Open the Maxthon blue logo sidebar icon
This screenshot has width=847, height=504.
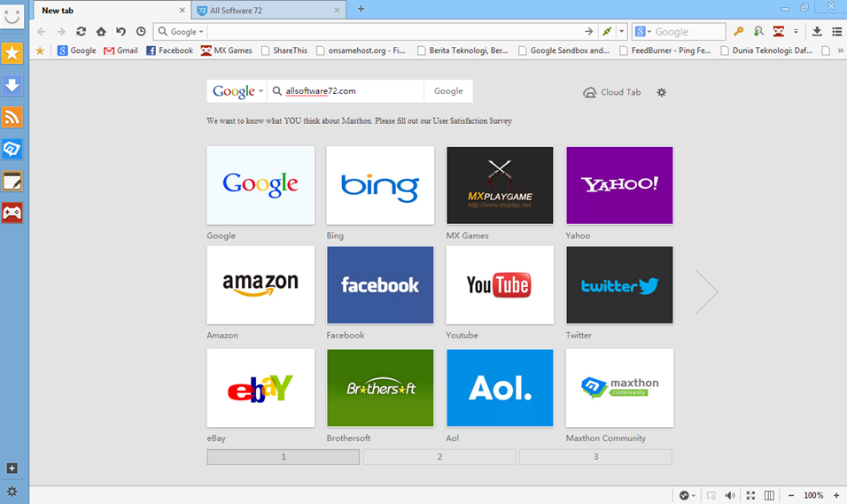(12, 149)
